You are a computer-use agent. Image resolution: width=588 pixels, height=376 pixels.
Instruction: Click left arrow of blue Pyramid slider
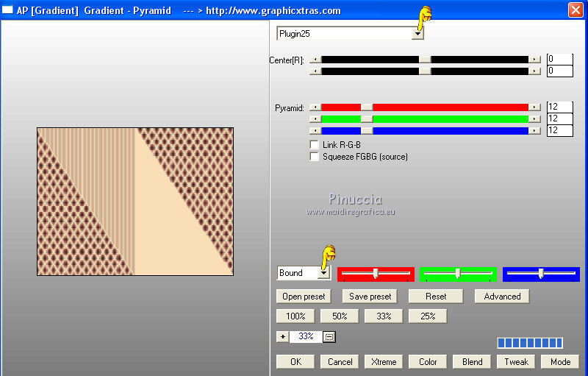(315, 130)
